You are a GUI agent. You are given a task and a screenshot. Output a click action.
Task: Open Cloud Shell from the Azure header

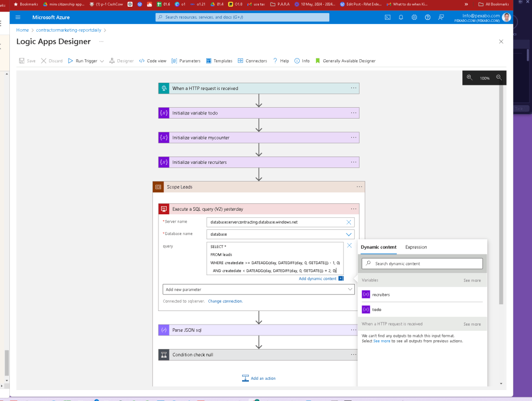click(388, 17)
